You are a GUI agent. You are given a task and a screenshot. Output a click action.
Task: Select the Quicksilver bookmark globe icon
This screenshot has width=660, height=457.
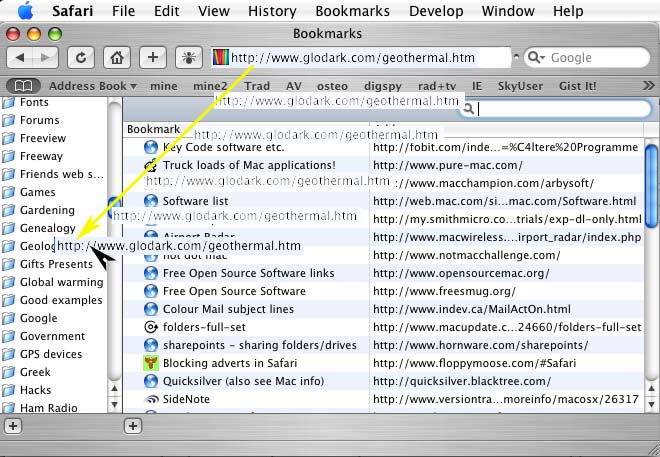point(151,381)
